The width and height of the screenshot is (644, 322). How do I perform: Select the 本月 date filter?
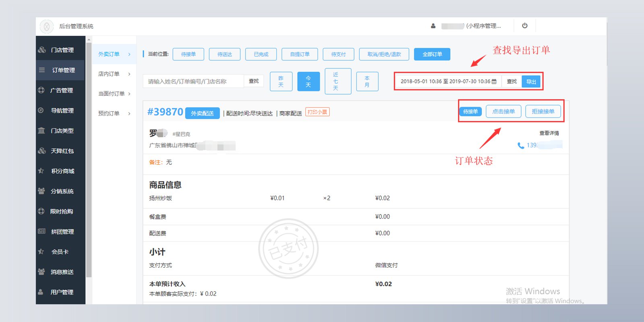pos(367,81)
